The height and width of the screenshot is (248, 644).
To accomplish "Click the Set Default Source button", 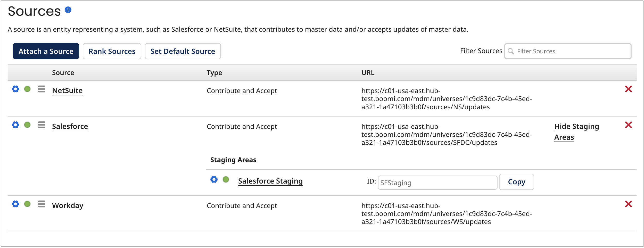I will tap(183, 51).
